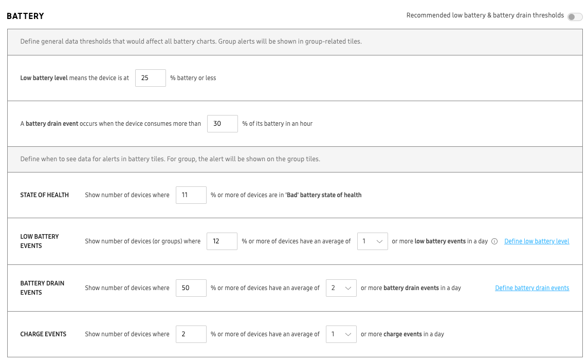This screenshot has width=588, height=364.
Task: Click the '% of its battery in an hour' text
Action: (x=278, y=124)
